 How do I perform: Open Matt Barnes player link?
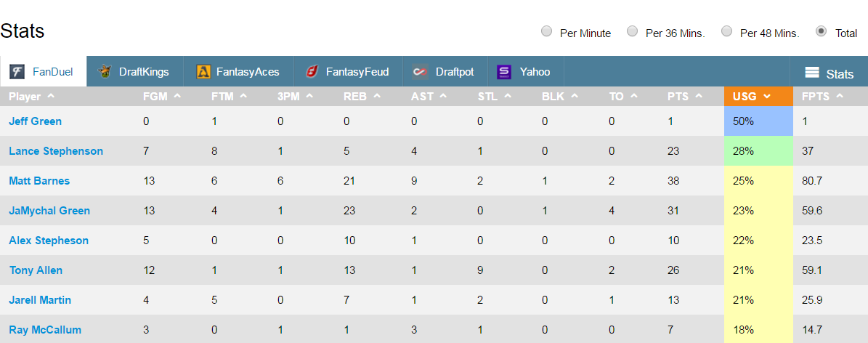point(39,181)
